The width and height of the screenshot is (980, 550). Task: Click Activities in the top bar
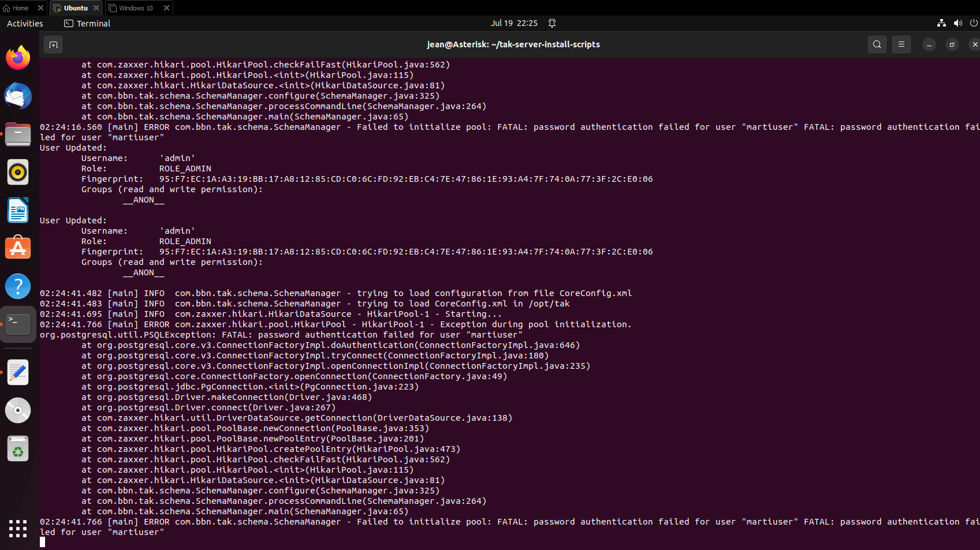(x=25, y=23)
